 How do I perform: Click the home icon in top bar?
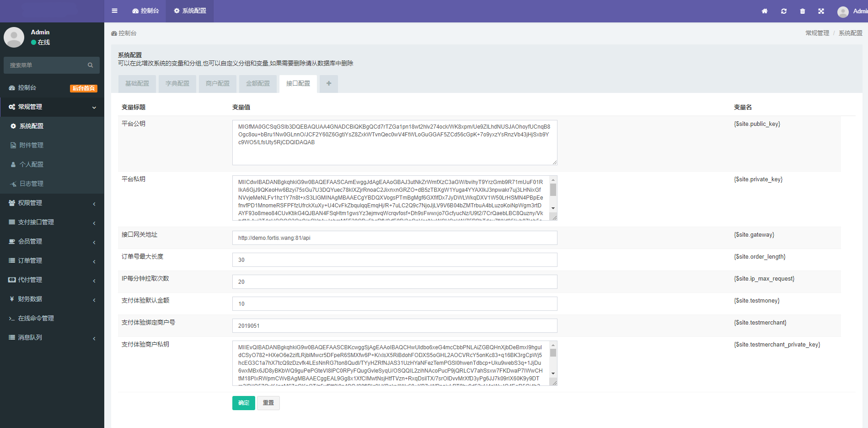[764, 11]
